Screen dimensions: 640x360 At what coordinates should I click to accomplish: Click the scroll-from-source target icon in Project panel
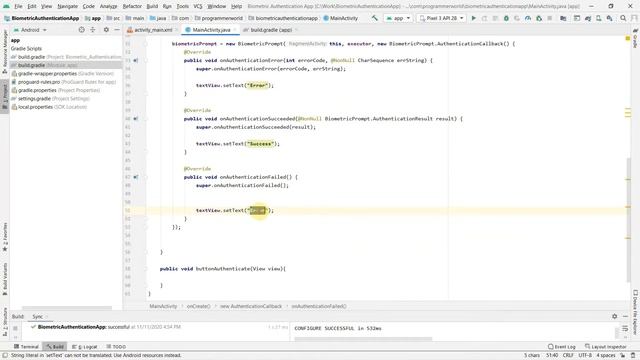(x=82, y=30)
